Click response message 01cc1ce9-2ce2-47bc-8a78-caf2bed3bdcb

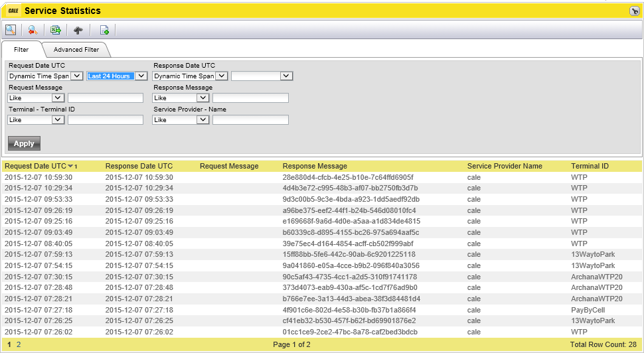point(350,332)
